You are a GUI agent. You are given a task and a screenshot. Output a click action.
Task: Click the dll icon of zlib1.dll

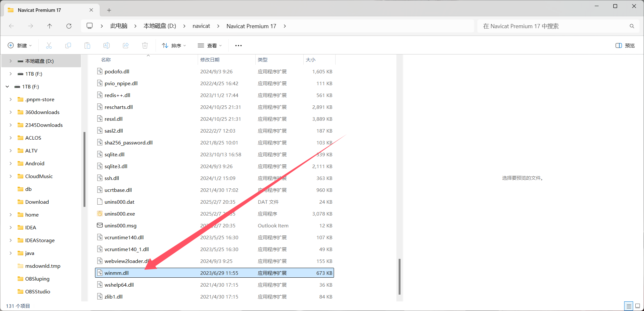pyautogui.click(x=100, y=297)
